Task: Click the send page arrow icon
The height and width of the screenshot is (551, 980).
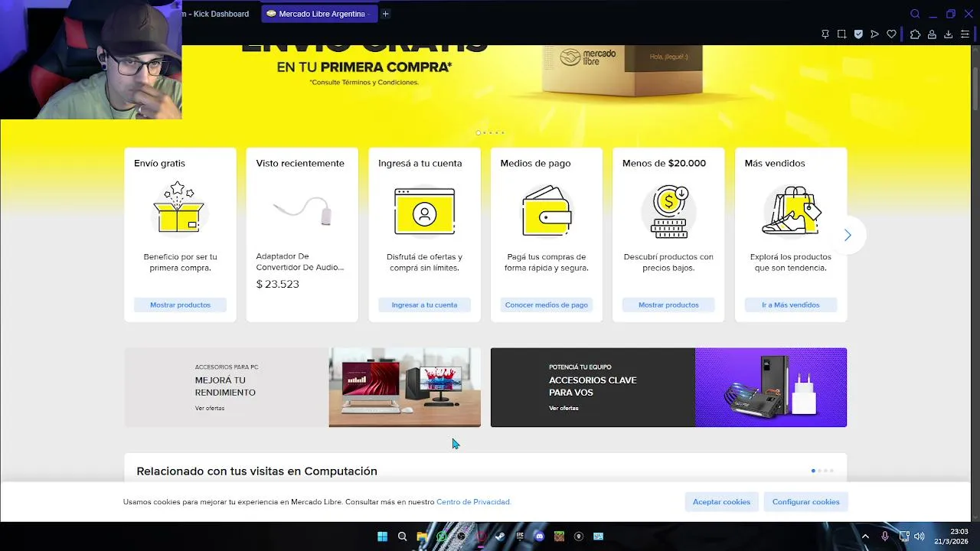Action: click(874, 34)
